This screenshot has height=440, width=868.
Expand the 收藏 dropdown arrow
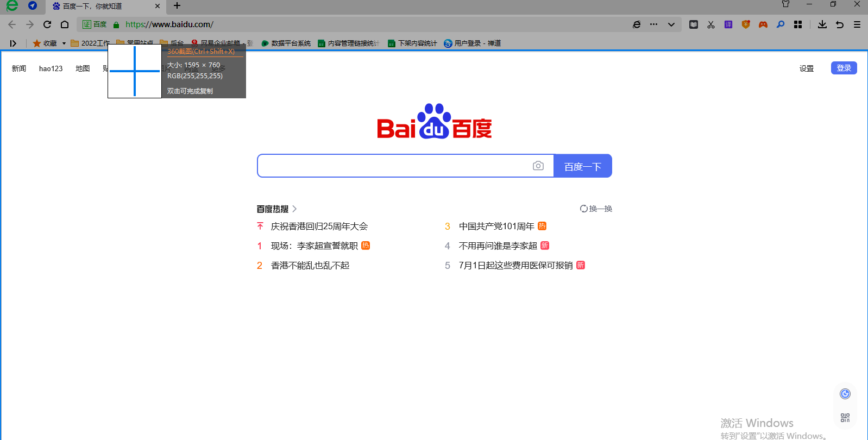[64, 43]
